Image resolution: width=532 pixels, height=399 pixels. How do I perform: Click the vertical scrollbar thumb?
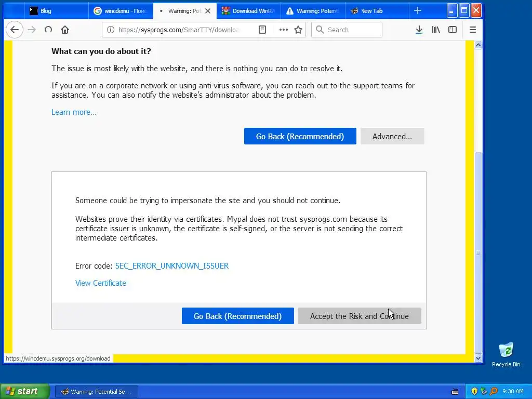pyautogui.click(x=478, y=253)
